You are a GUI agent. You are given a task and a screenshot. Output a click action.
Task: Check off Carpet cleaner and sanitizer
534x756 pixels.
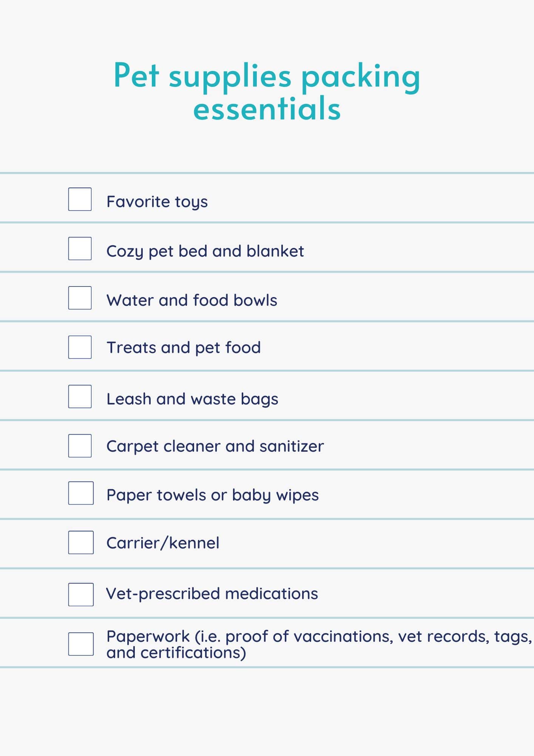click(80, 446)
